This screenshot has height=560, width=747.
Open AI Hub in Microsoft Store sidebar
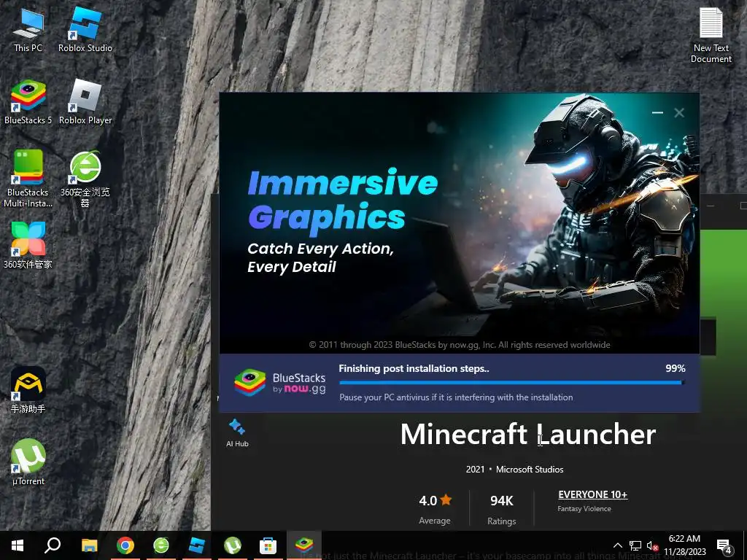[237, 433]
